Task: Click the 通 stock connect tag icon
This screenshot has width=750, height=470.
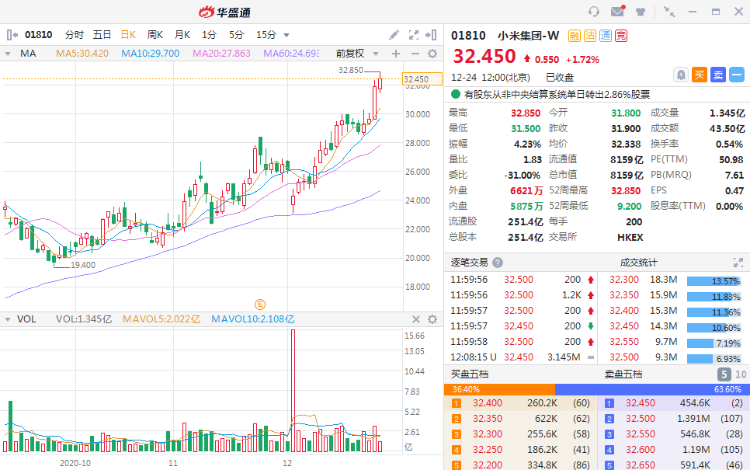Action: [606, 36]
